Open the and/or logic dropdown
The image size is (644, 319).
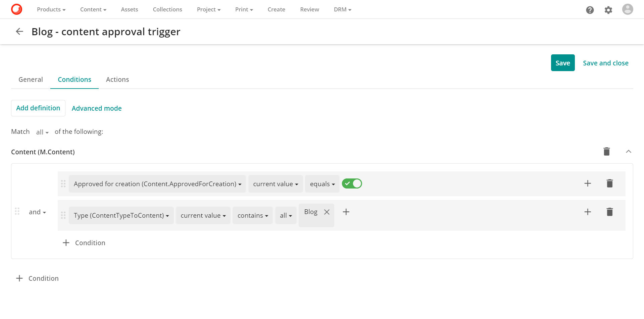(37, 212)
